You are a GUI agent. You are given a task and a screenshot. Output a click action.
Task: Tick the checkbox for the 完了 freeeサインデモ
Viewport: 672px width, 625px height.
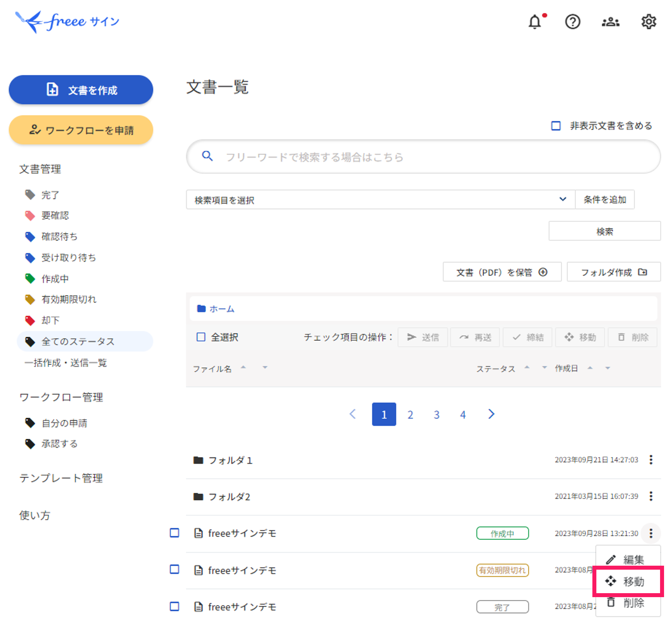coord(174,606)
